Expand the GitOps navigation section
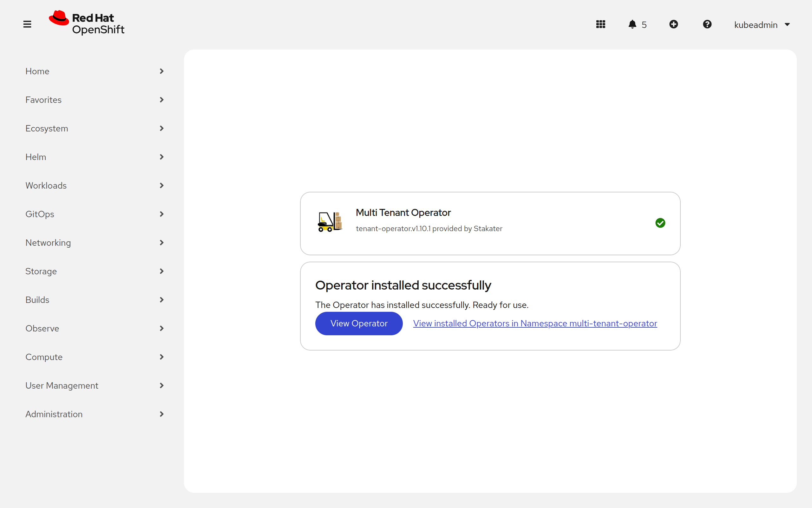 coord(95,214)
